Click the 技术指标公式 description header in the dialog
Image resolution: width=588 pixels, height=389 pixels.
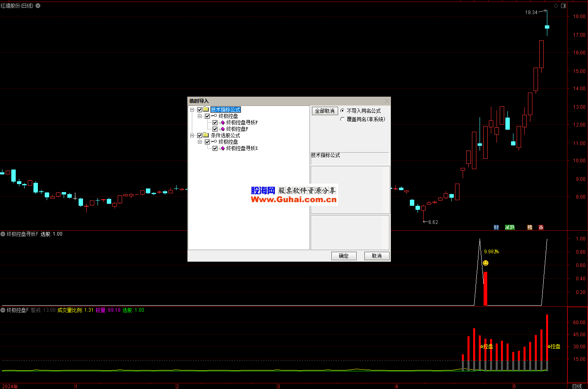click(x=325, y=155)
